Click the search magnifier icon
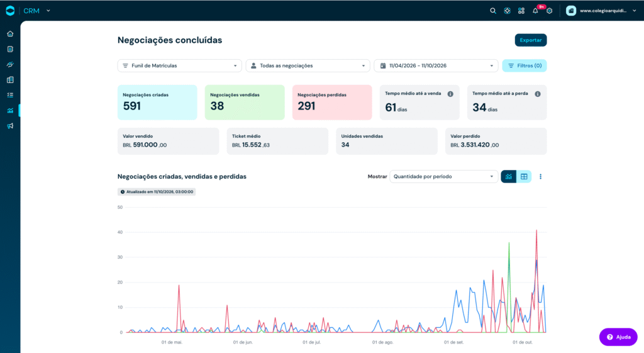 pyautogui.click(x=493, y=11)
